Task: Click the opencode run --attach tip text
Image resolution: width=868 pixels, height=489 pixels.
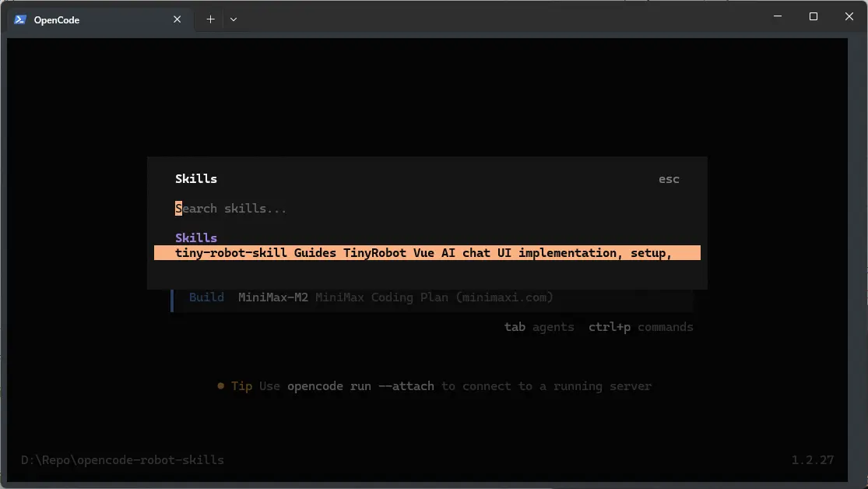Action: (x=361, y=385)
